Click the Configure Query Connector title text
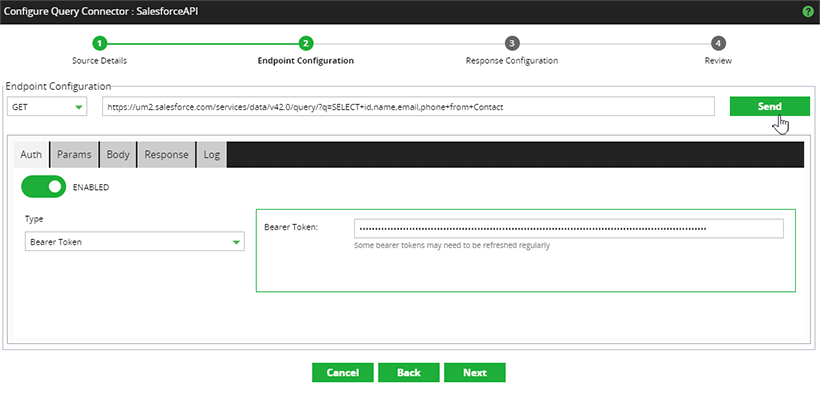820x396 pixels. (x=101, y=11)
